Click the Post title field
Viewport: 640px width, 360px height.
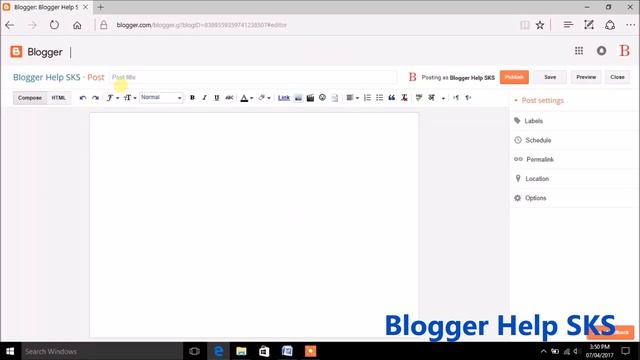point(253,77)
